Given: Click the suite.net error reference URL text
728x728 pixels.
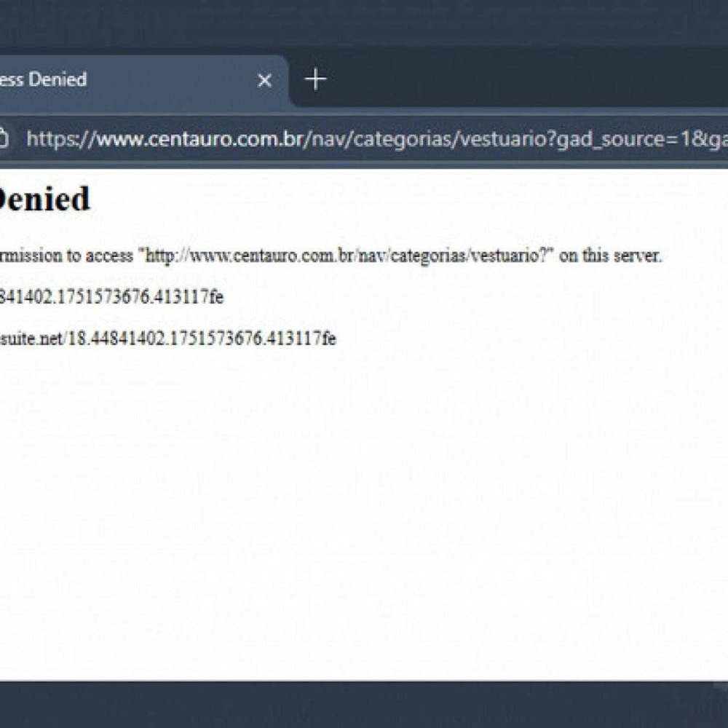Looking at the screenshot, I should (167, 338).
